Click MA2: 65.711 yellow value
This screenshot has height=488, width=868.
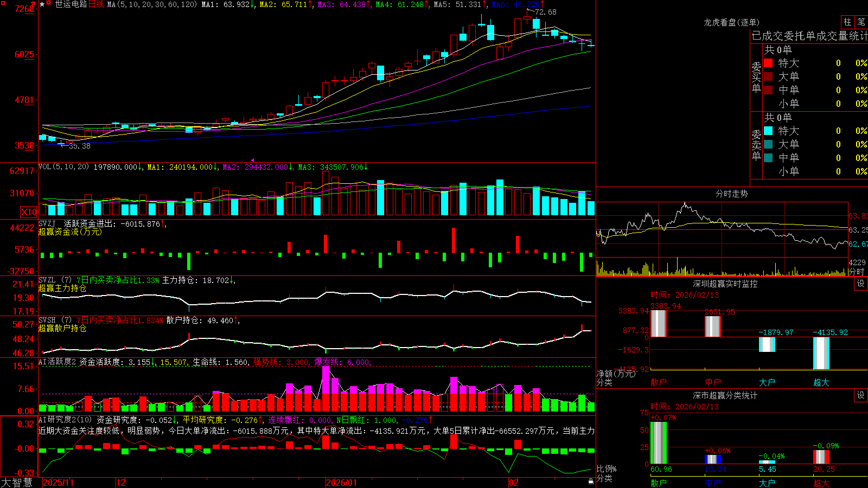click(x=286, y=4)
